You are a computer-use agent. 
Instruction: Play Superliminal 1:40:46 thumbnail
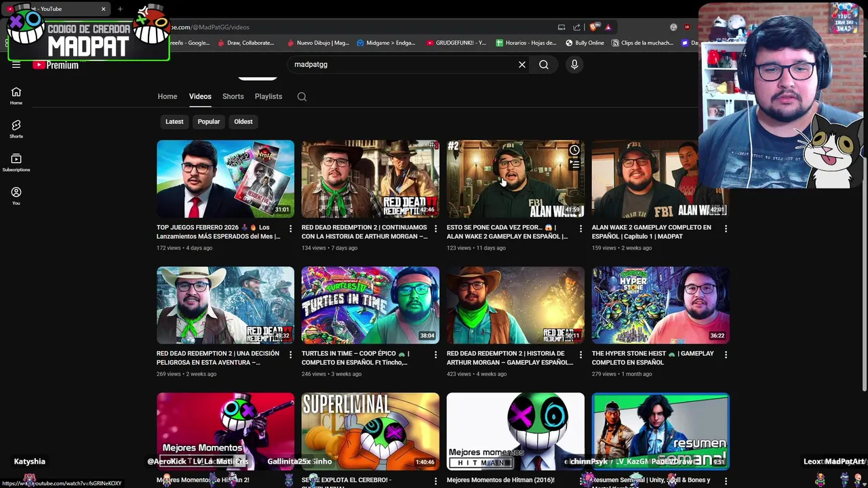pyautogui.click(x=370, y=431)
